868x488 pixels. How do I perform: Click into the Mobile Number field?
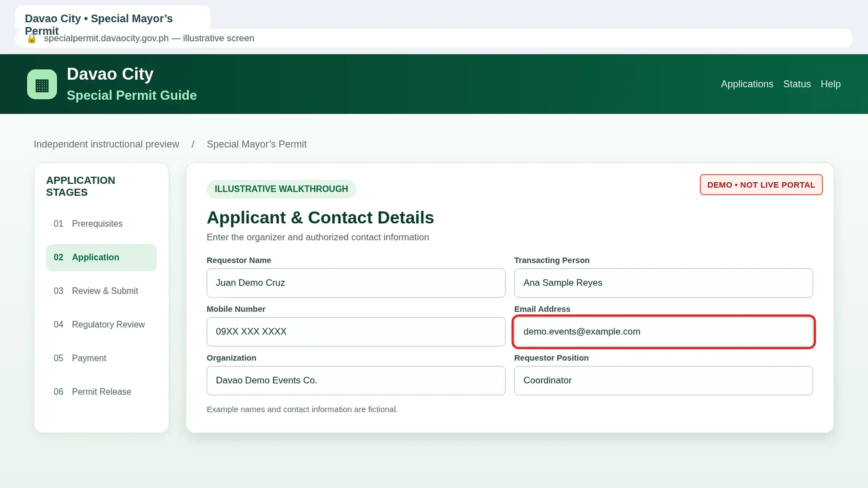tap(356, 332)
